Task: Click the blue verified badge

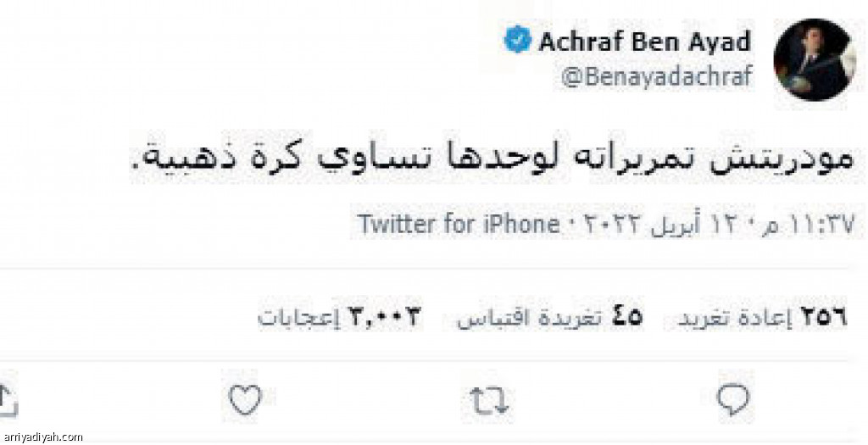Action: point(518,42)
